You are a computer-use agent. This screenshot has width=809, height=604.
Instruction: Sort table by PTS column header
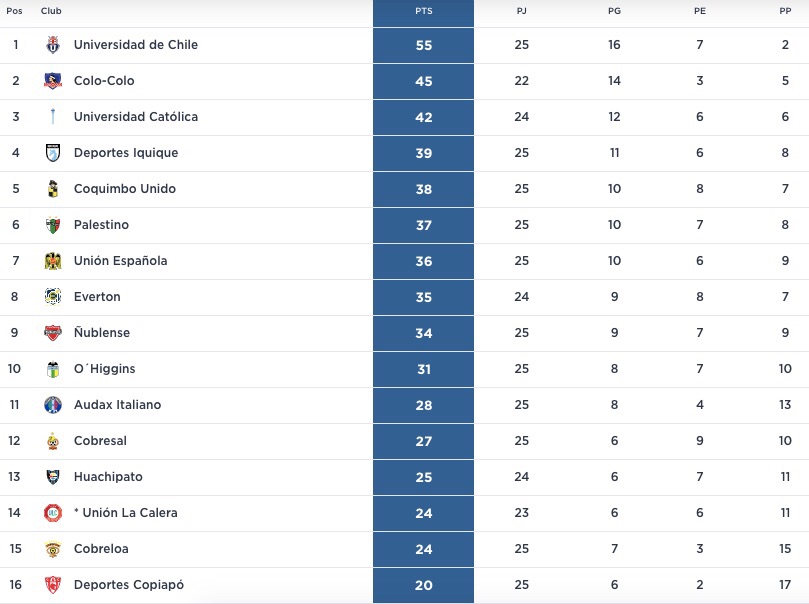[423, 11]
